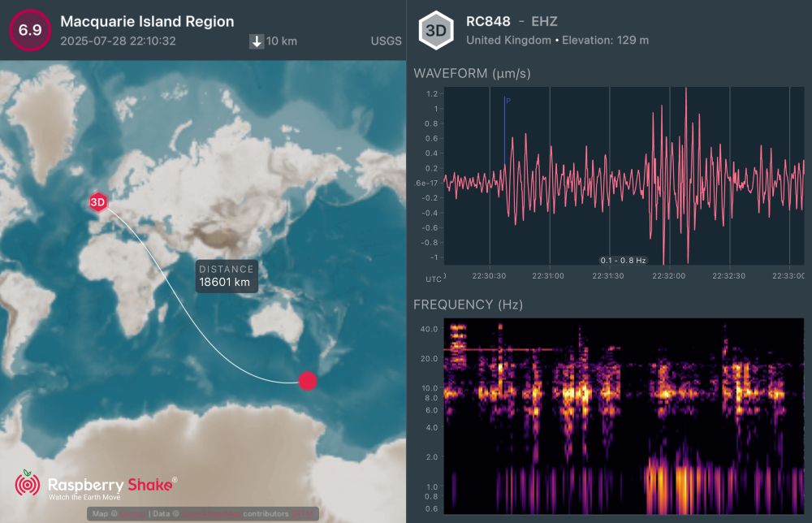Click the WAVEFORM (µm/s) heading
The height and width of the screenshot is (523, 812).
(472, 74)
